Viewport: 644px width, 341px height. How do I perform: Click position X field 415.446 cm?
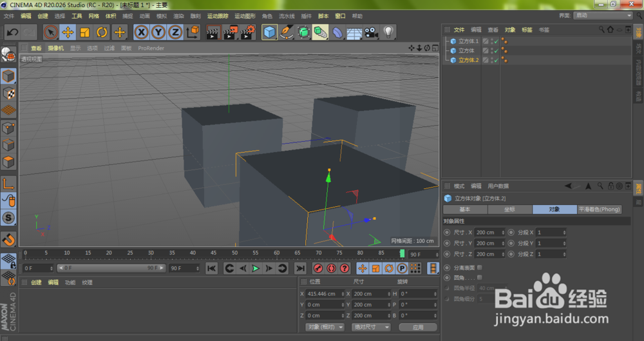tap(325, 294)
